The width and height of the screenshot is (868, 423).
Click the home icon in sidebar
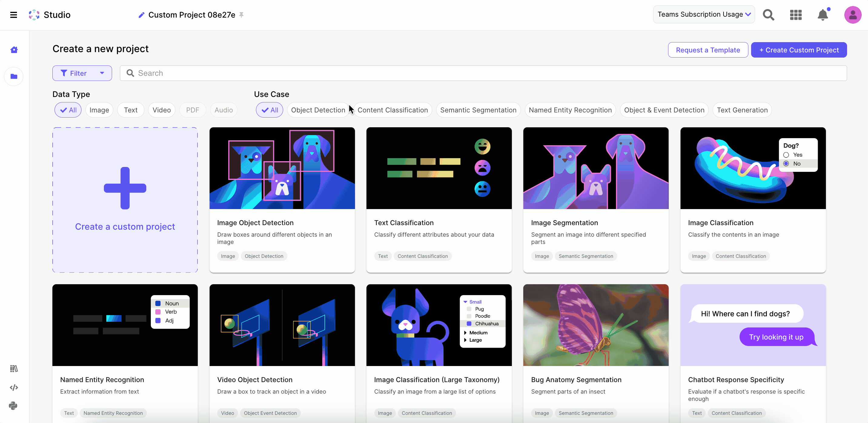tap(14, 50)
